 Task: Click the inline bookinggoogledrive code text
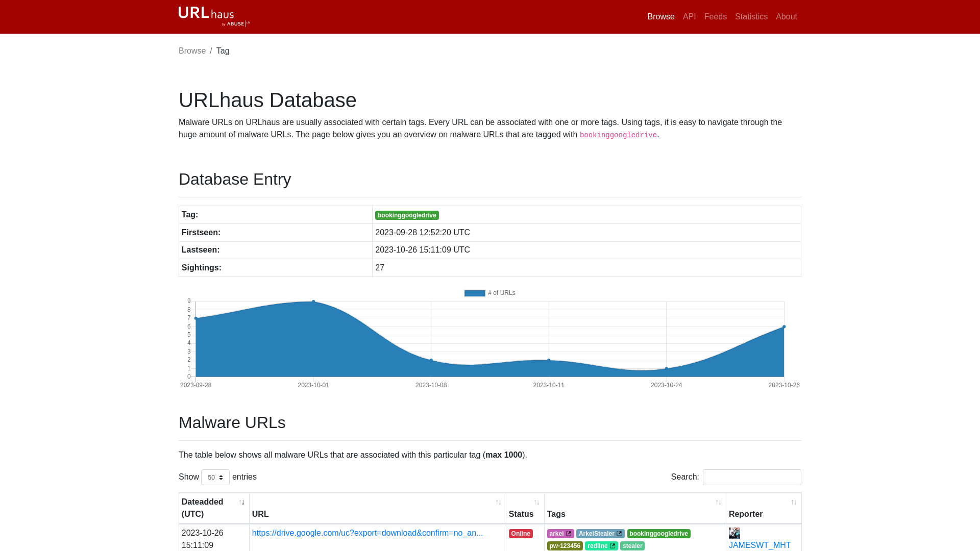[618, 135]
